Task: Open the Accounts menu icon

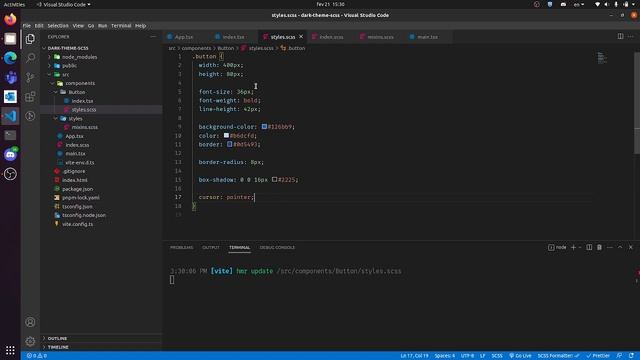Action: 30,322
